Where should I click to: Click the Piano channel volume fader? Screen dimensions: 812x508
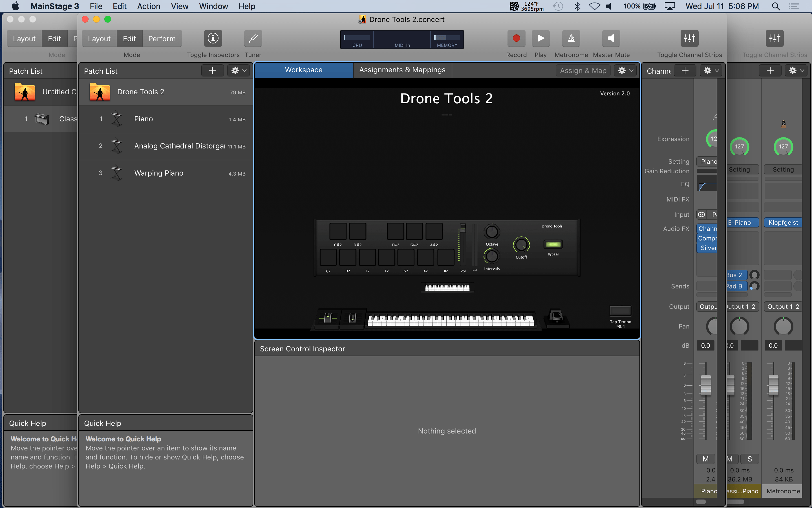click(x=706, y=385)
